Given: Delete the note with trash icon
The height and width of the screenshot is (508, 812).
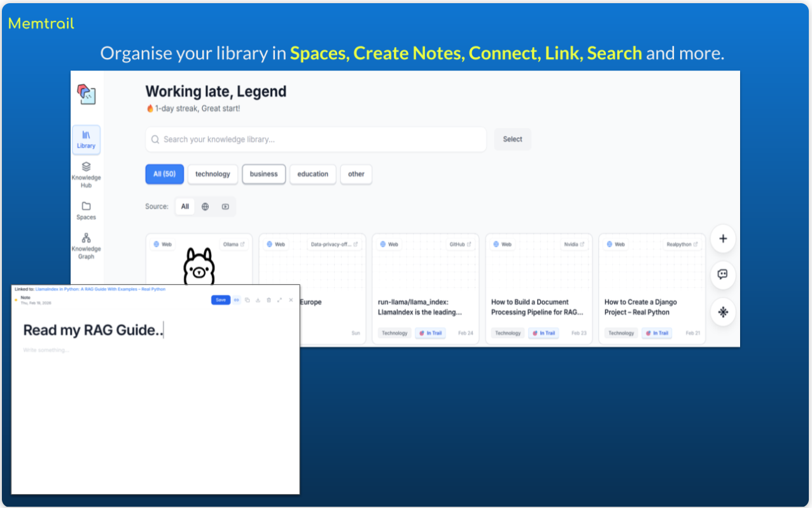Looking at the screenshot, I should (x=269, y=300).
